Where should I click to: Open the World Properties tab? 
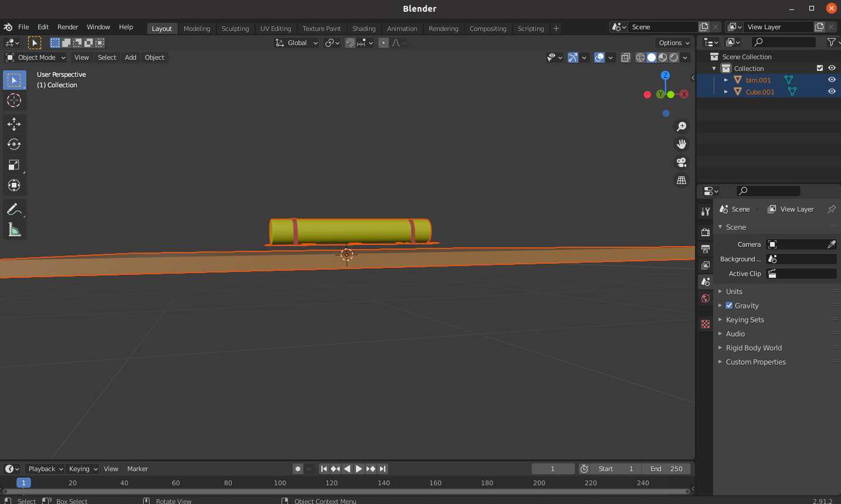point(705,298)
